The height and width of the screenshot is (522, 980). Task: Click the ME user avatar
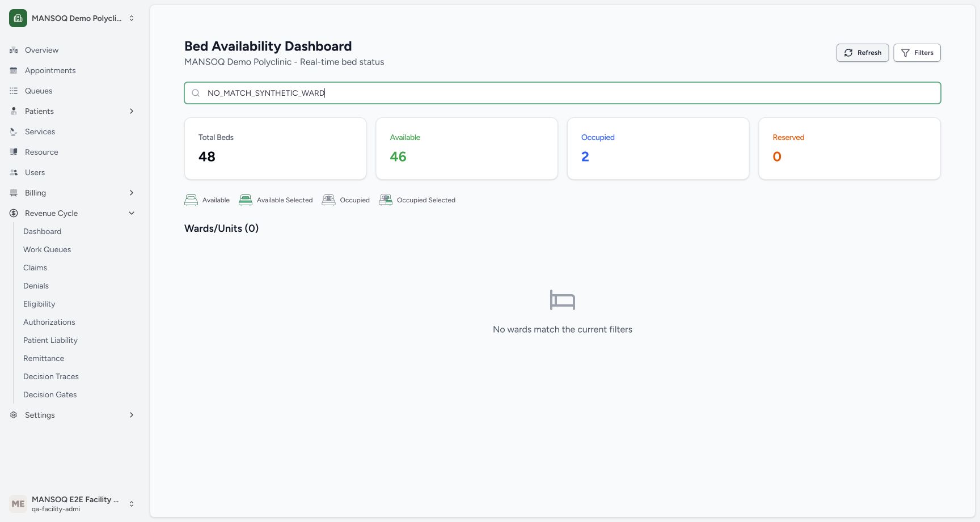(x=18, y=504)
